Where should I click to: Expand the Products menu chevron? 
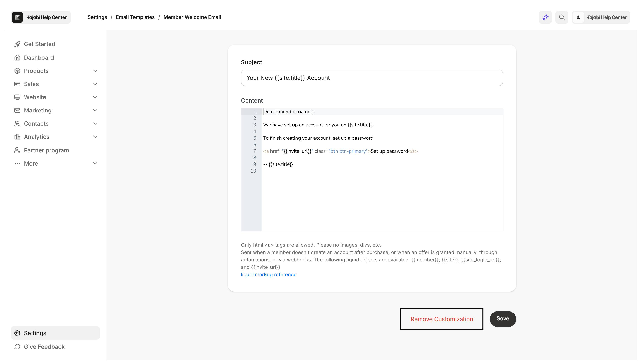point(95,71)
